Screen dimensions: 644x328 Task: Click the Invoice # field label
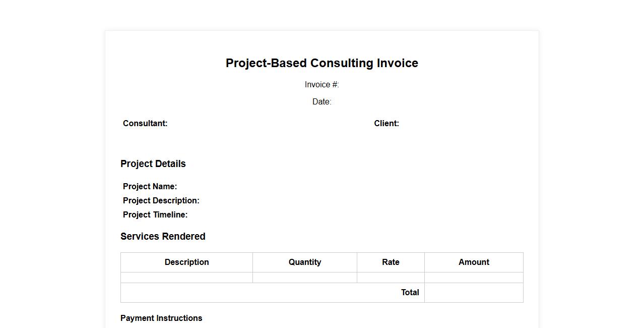coord(321,85)
